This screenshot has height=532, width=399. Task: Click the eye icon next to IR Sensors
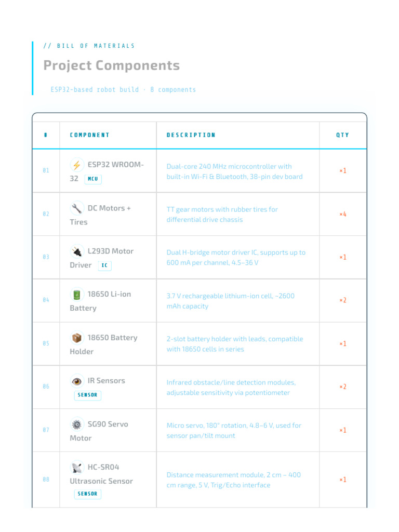(x=77, y=381)
